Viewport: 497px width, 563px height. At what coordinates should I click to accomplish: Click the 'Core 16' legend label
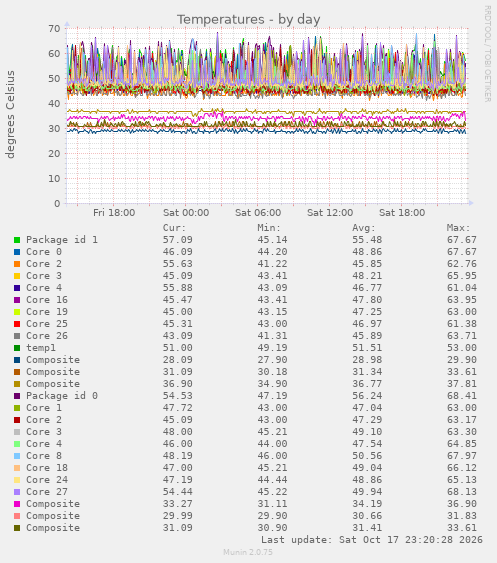click(x=47, y=300)
